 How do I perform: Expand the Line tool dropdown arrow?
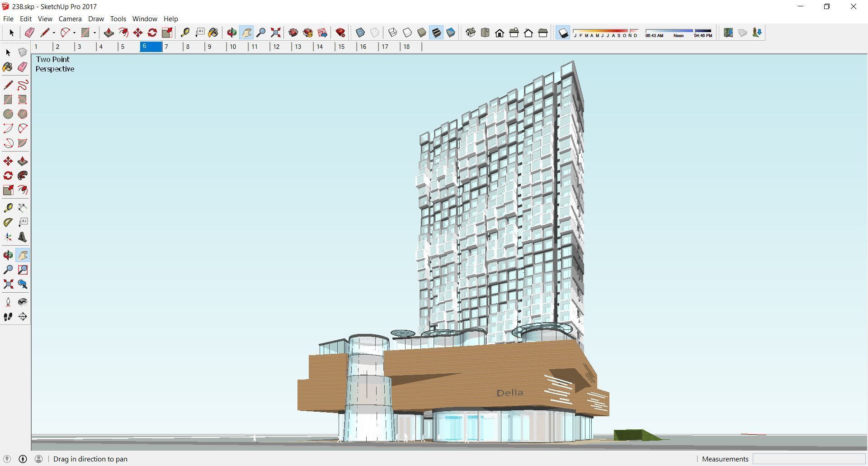[54, 33]
